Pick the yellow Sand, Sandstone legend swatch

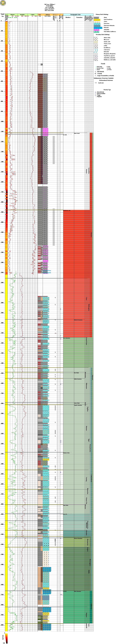[x=97, y=20]
